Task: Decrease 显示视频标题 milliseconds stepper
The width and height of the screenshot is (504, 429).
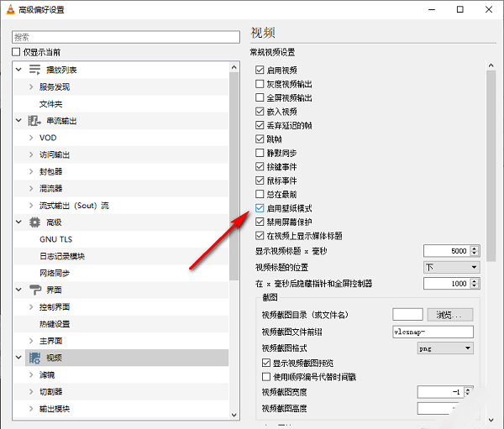Action: pyautogui.click(x=475, y=254)
